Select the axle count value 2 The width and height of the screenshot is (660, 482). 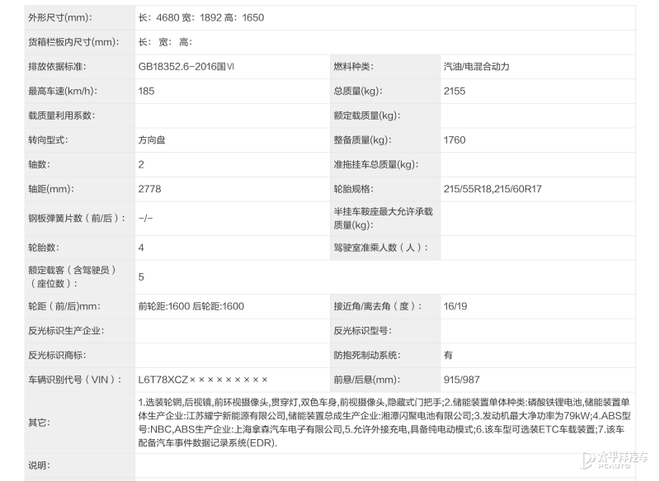point(141,164)
